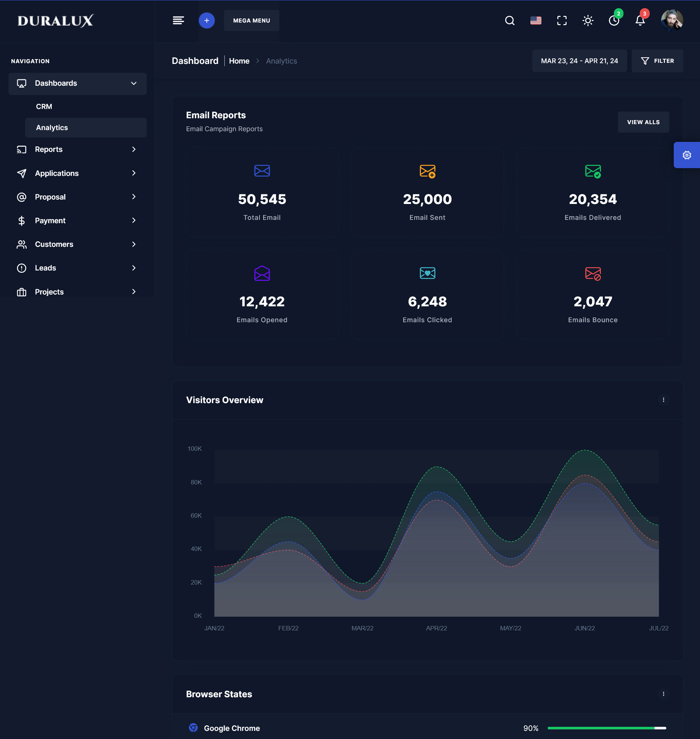Click the Leads alert-circle icon
The height and width of the screenshot is (739, 700).
pos(22,268)
